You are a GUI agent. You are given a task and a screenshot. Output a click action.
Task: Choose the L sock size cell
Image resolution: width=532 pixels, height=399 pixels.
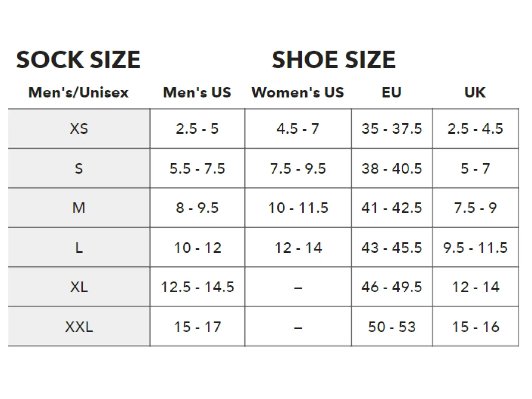pyautogui.click(x=79, y=247)
